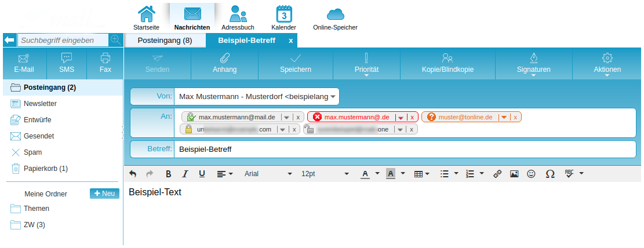644x248 pixels.
Task: Open dropdown of muster@tonline.de recipient
Action: click(504, 117)
